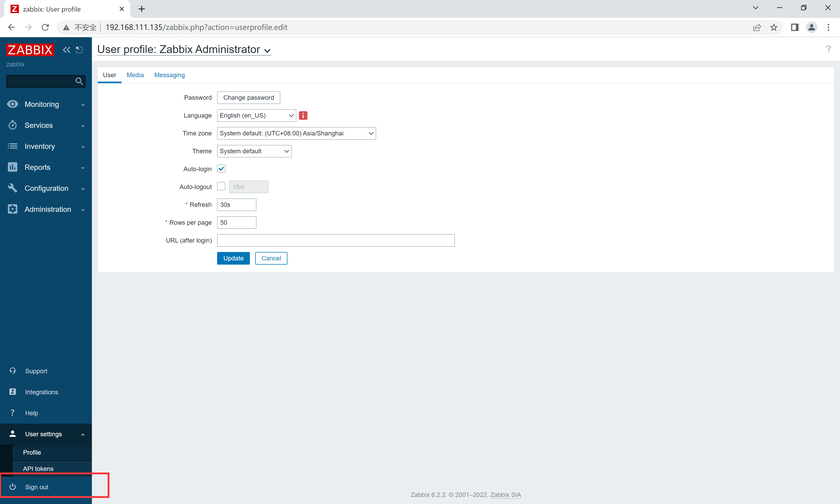
Task: Open page help question mark at top right
Action: pyautogui.click(x=828, y=49)
